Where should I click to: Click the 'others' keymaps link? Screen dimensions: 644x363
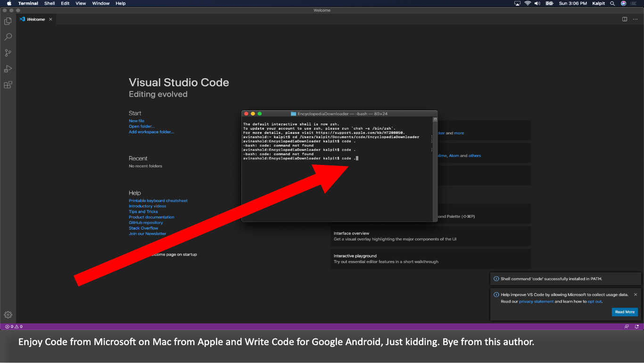(475, 156)
